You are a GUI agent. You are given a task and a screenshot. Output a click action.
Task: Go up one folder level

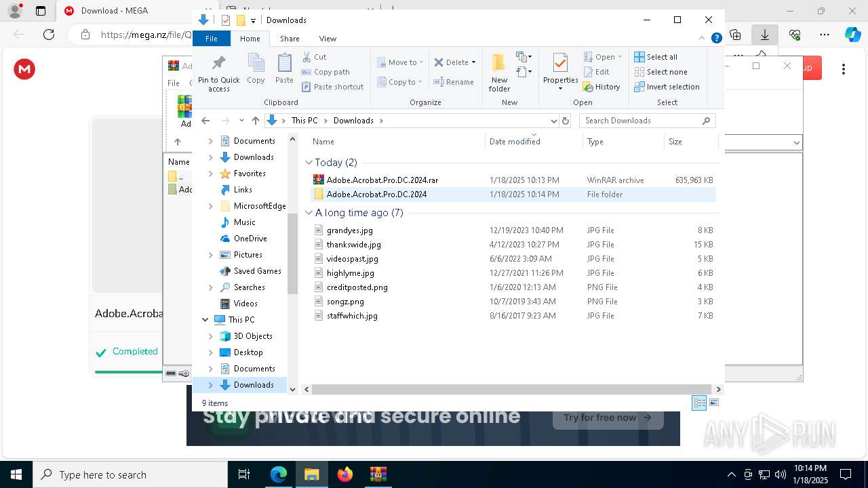pos(255,121)
